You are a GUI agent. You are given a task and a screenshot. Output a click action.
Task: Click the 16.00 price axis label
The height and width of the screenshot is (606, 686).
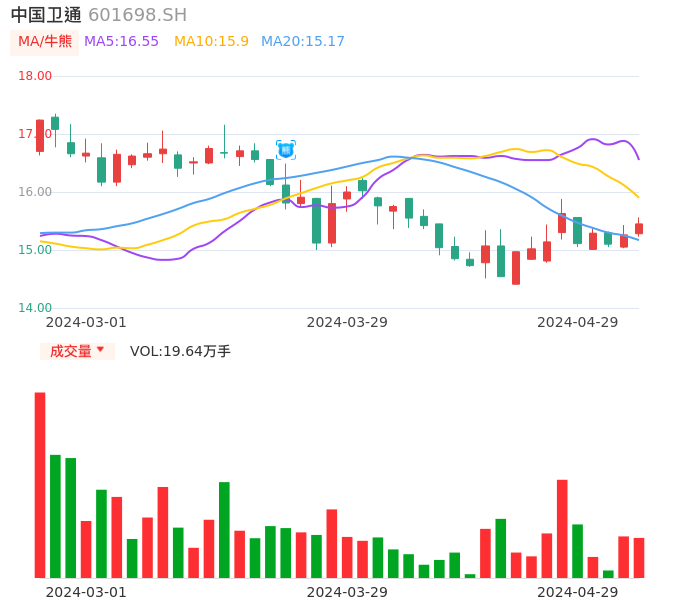pyautogui.click(x=35, y=192)
